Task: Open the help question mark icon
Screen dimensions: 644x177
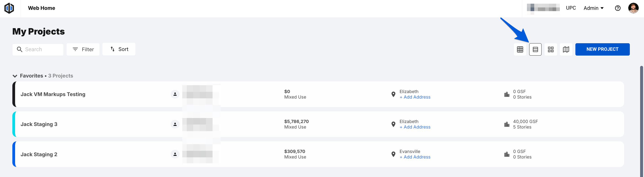Action: tap(617, 8)
